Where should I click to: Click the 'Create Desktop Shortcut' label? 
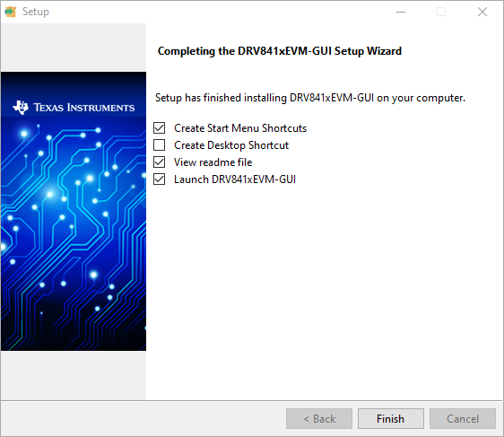[x=231, y=145]
